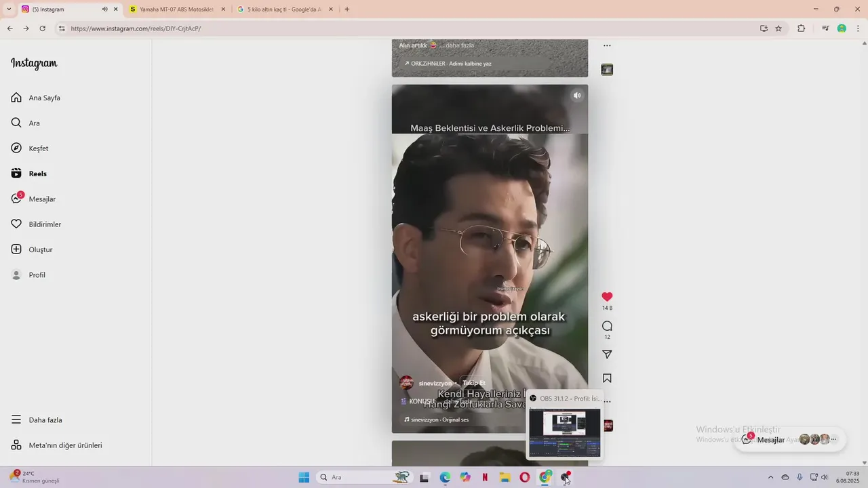
Task: Open Ana Sayfa home icon in sidebar
Action: coord(16,98)
